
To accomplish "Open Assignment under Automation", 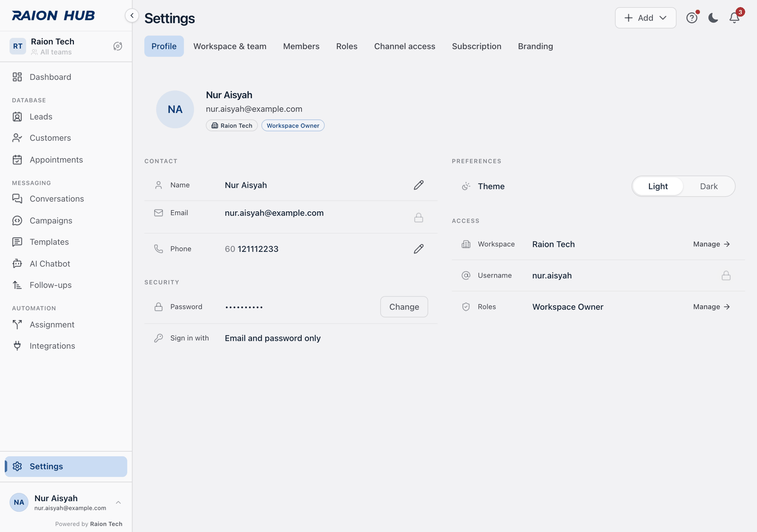I will tap(66, 325).
